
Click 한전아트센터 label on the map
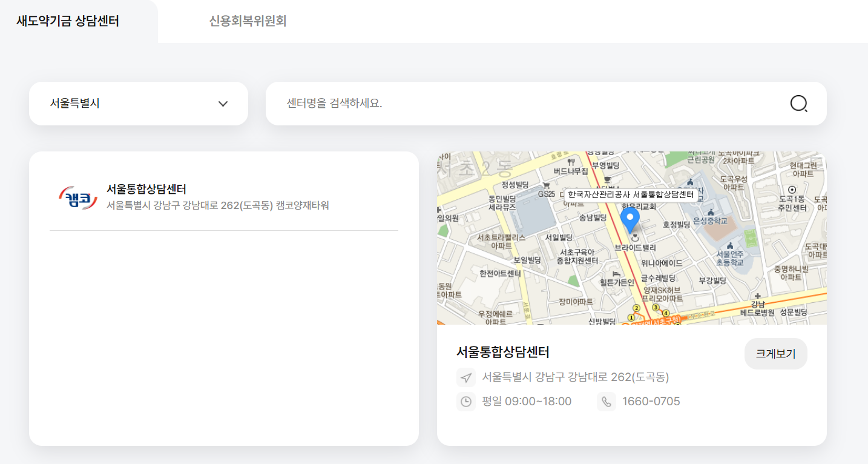[500, 274]
